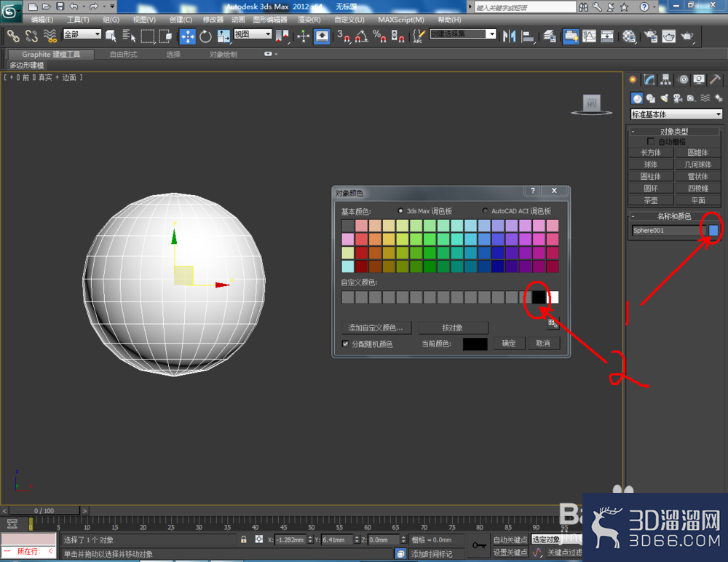
Task: Open the Modify panel tab icon
Action: coord(649,80)
